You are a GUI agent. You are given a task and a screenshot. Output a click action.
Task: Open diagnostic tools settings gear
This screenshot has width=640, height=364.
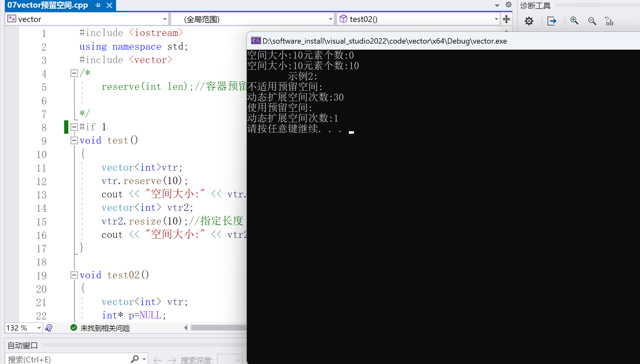(529, 21)
